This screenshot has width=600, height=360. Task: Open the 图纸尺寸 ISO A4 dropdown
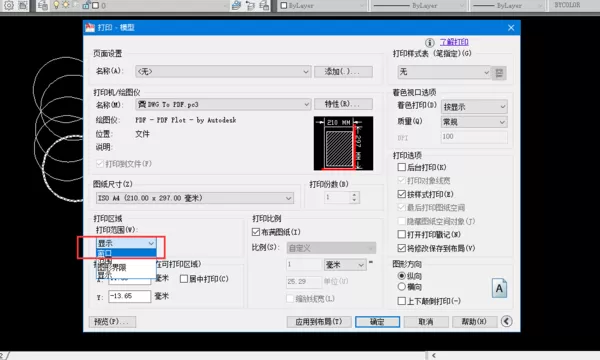tap(195, 198)
